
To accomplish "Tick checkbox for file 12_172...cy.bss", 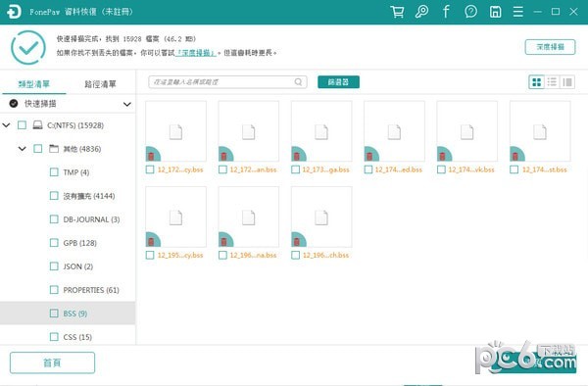I will pyautogui.click(x=150, y=169).
